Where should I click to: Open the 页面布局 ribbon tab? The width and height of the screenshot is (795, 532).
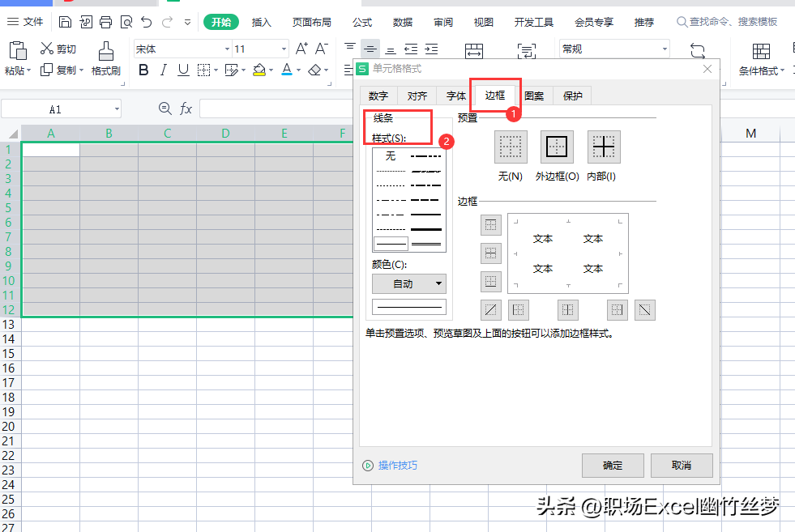312,22
